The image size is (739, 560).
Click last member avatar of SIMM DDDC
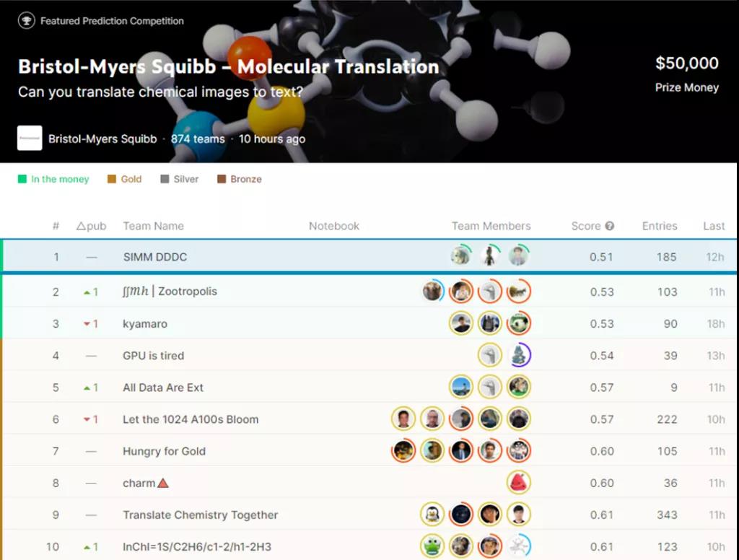[518, 256]
